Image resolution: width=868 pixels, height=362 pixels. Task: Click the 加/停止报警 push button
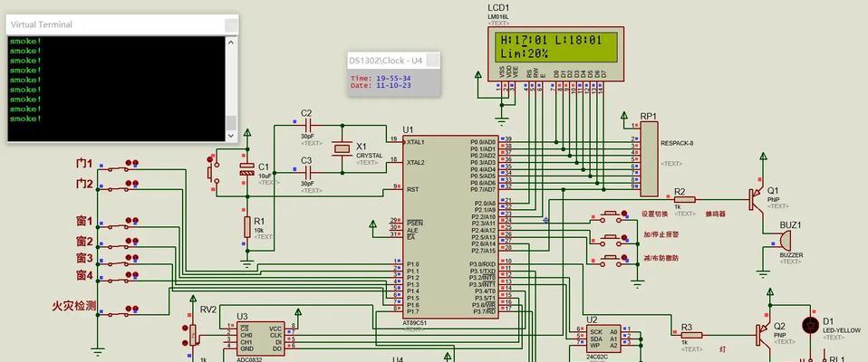pyautogui.click(x=611, y=239)
